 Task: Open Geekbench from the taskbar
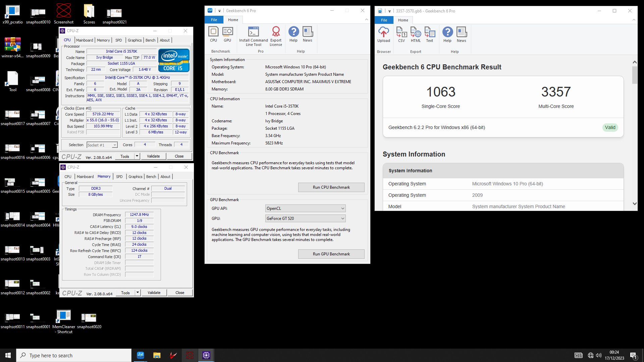pos(141,355)
